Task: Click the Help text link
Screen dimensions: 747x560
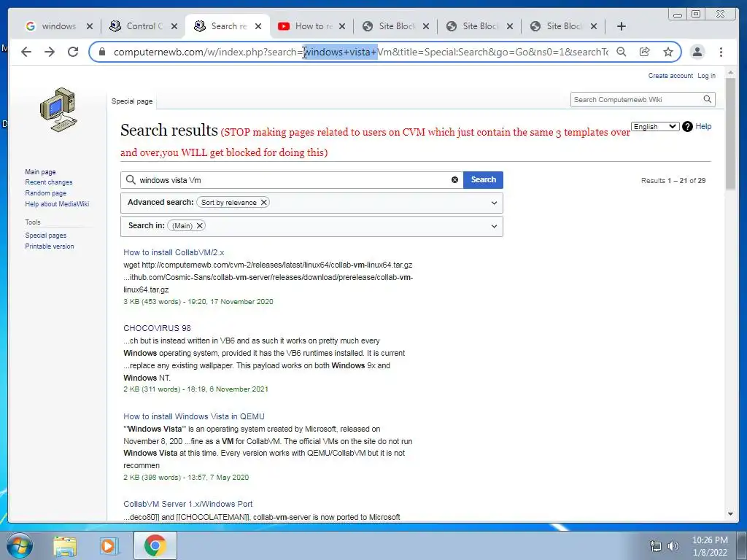Action: 703,126
